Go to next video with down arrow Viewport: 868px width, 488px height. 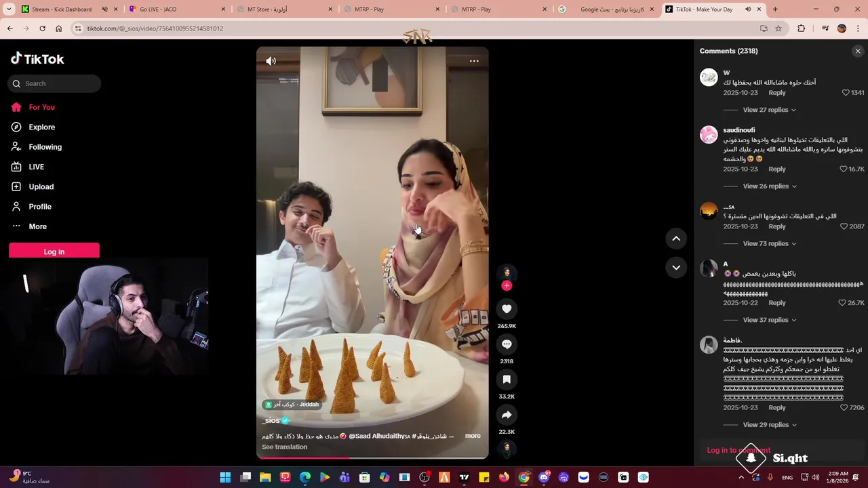pyautogui.click(x=676, y=268)
